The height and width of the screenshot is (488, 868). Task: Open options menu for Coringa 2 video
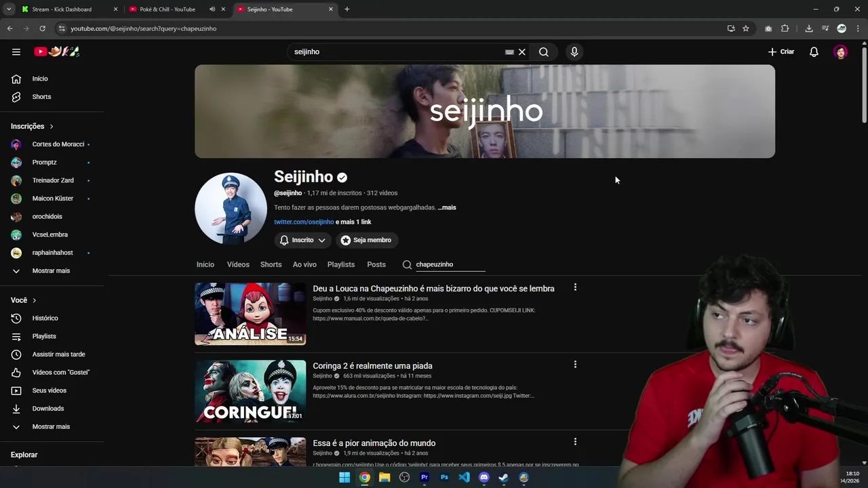pos(575,365)
